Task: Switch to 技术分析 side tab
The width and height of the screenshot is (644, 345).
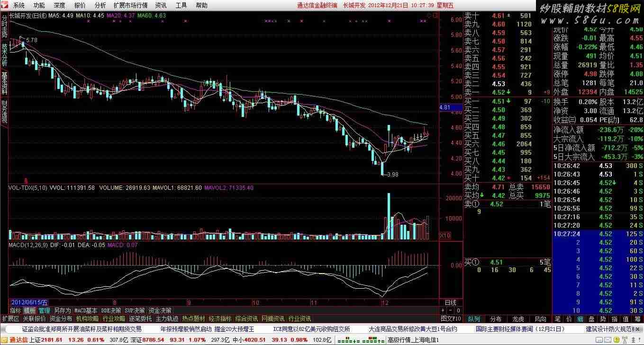Action: (4, 55)
